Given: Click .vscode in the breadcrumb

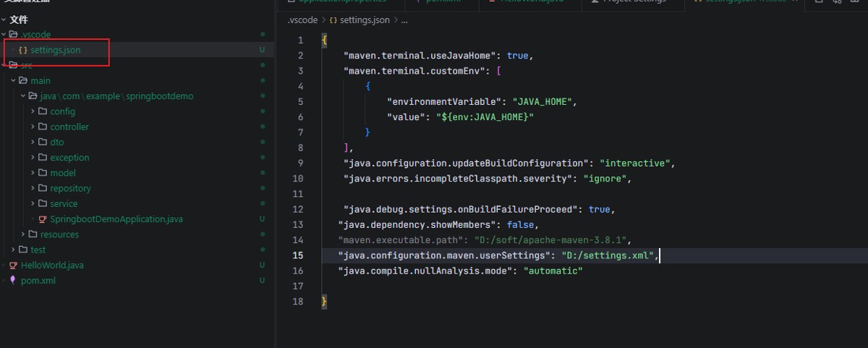Looking at the screenshot, I should click(302, 20).
